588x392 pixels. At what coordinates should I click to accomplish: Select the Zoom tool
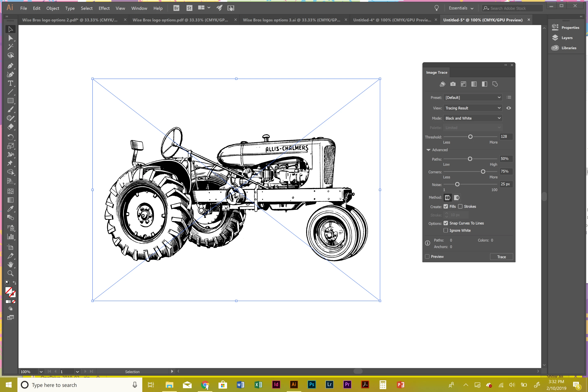click(x=10, y=273)
